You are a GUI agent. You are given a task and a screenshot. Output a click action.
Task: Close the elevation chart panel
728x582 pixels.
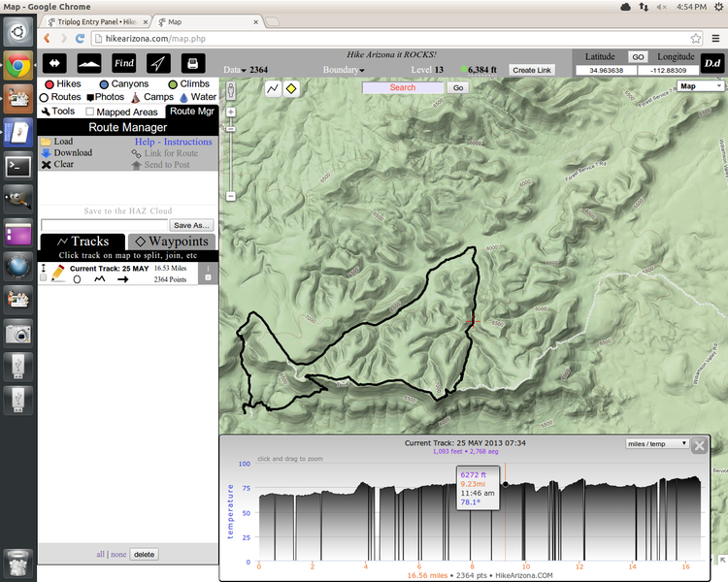tap(699, 446)
